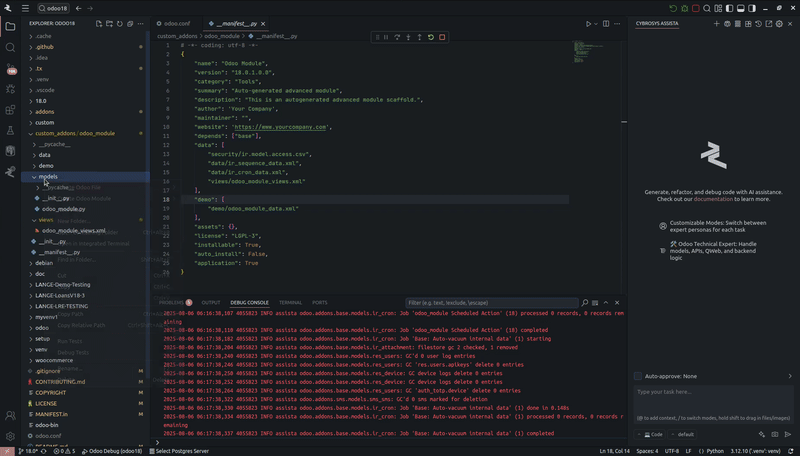The width and height of the screenshot is (800, 456).
Task: Open the Accounts menu icon
Action: tap(10, 416)
